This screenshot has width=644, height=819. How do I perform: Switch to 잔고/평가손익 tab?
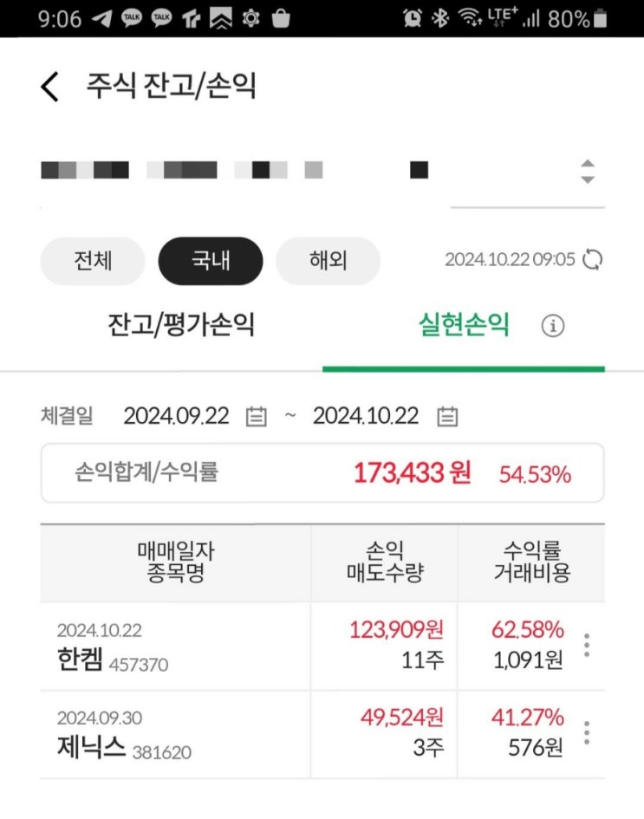(x=181, y=326)
